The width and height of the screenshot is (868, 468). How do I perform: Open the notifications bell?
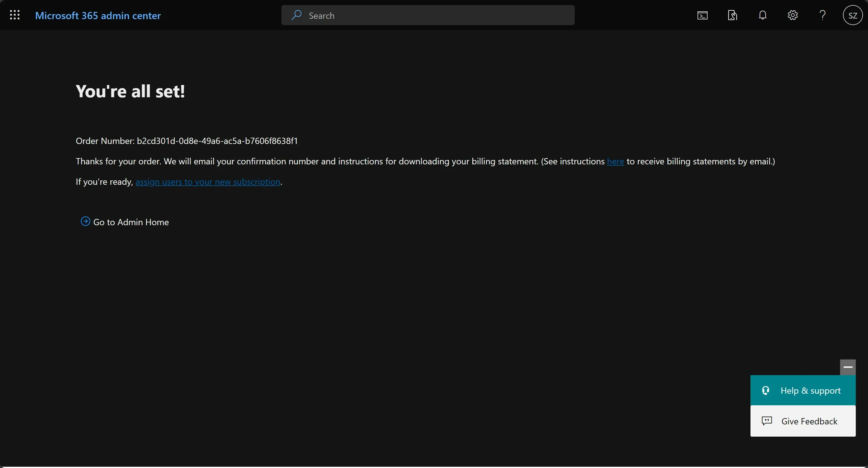762,15
